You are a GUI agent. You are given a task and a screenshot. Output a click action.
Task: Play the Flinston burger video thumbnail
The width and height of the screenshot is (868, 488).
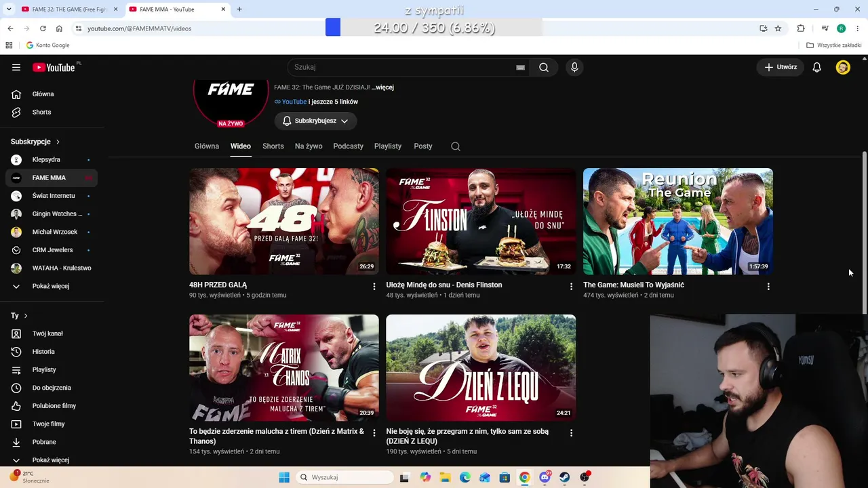point(481,222)
